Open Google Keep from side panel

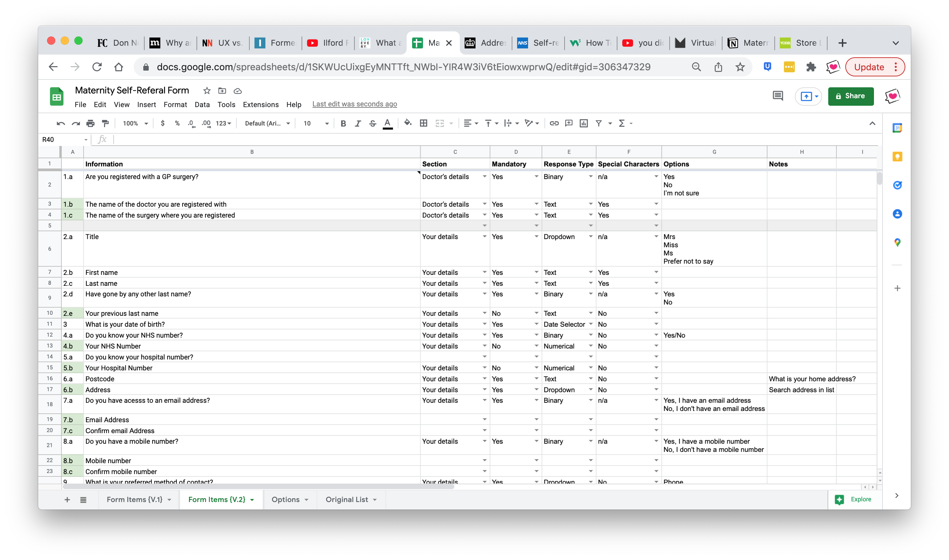click(x=897, y=157)
